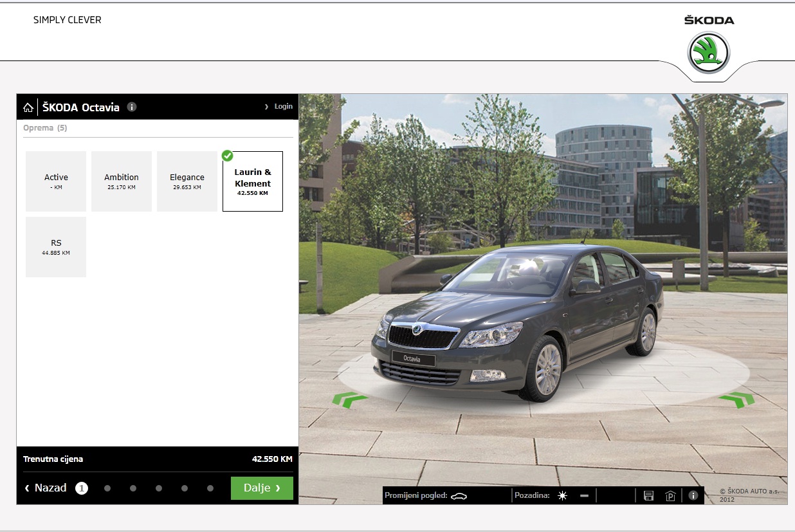Select the Active trim level
795x532 pixels.
pyautogui.click(x=56, y=181)
